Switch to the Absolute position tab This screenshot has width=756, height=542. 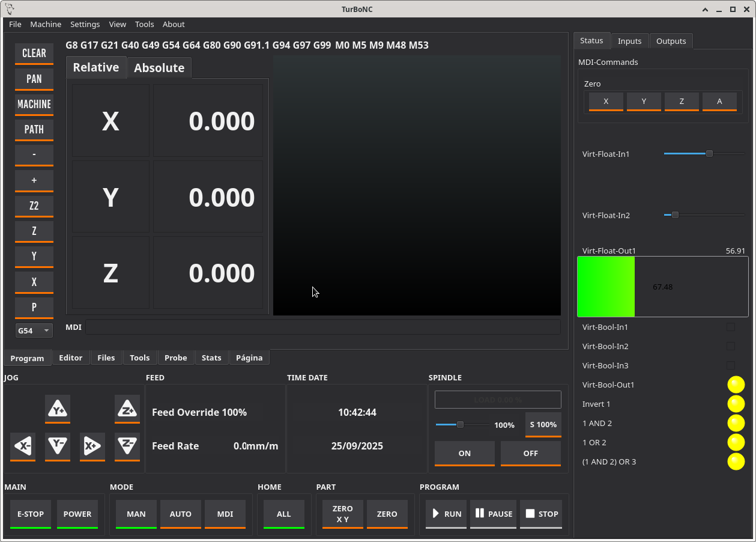pos(159,68)
